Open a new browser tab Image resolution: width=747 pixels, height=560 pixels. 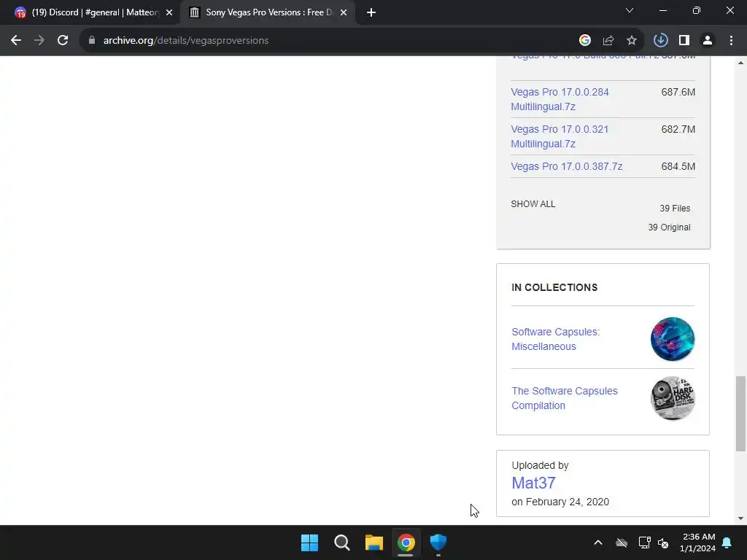tap(371, 12)
